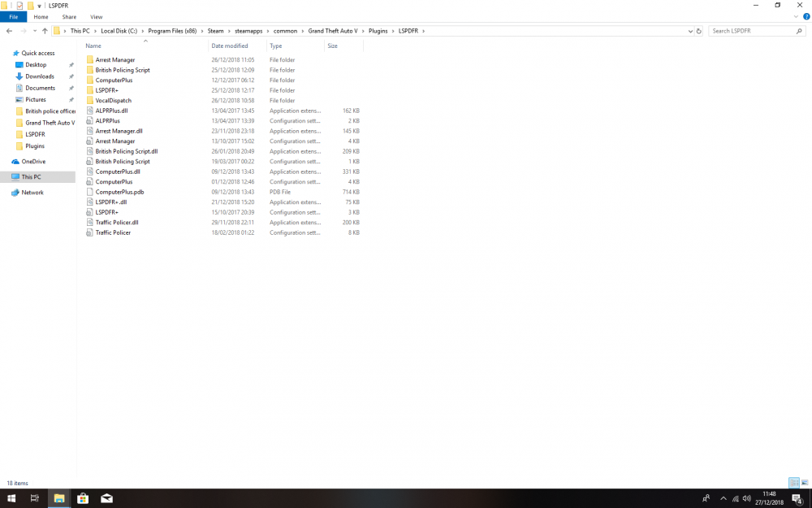Image resolution: width=812 pixels, height=508 pixels.
Task: Click Local Disk (C:) breadcrumb
Action: [119, 31]
